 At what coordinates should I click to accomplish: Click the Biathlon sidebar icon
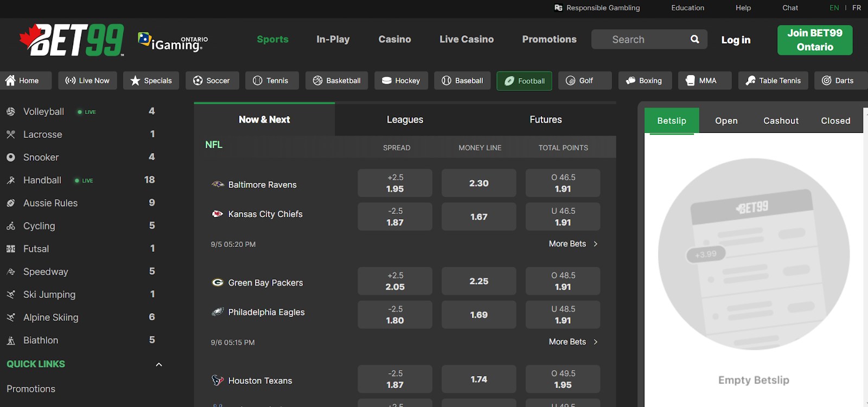tap(11, 340)
